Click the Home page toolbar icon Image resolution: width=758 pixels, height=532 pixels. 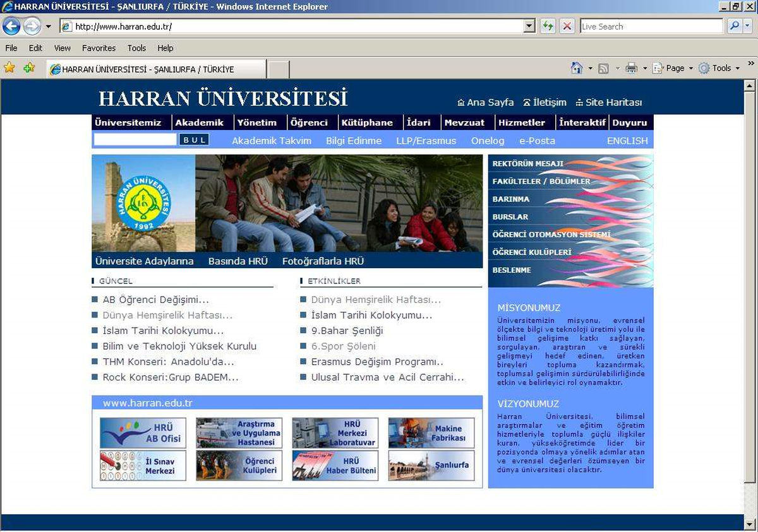coord(576,68)
